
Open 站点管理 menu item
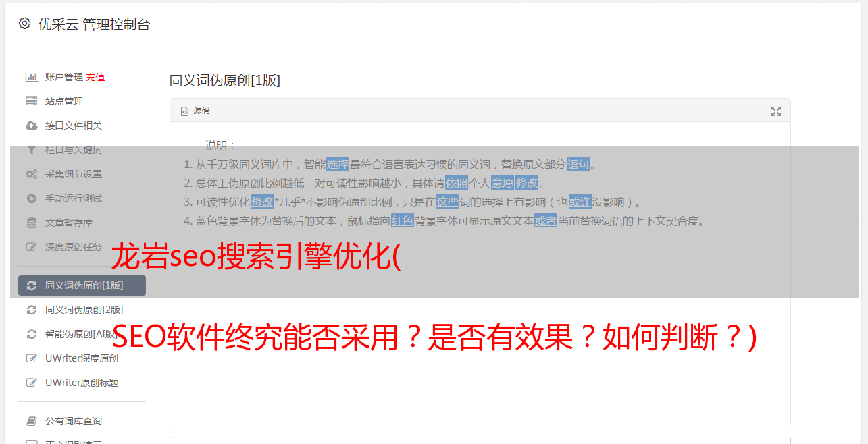click(64, 101)
